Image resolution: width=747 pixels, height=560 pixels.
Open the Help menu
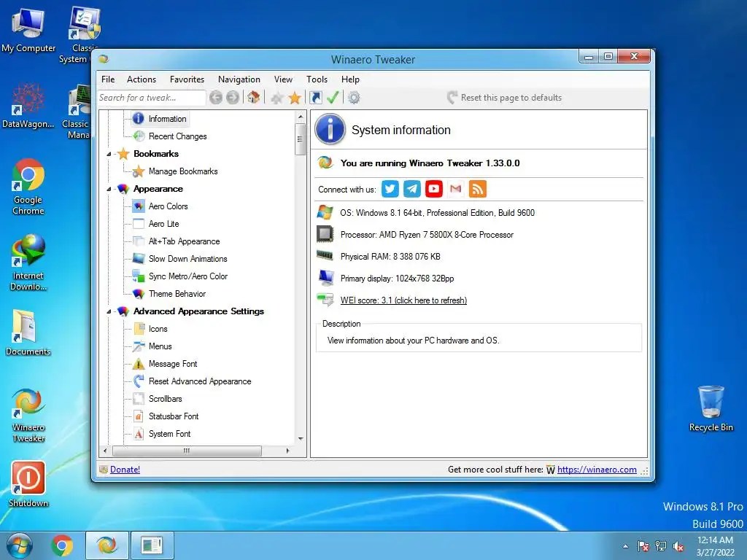350,79
